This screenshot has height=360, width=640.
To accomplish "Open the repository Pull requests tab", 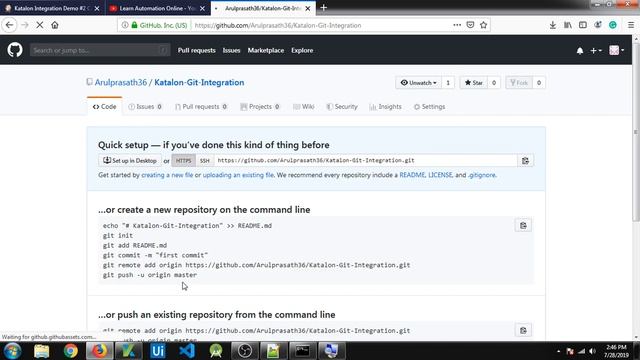I will 201,107.
